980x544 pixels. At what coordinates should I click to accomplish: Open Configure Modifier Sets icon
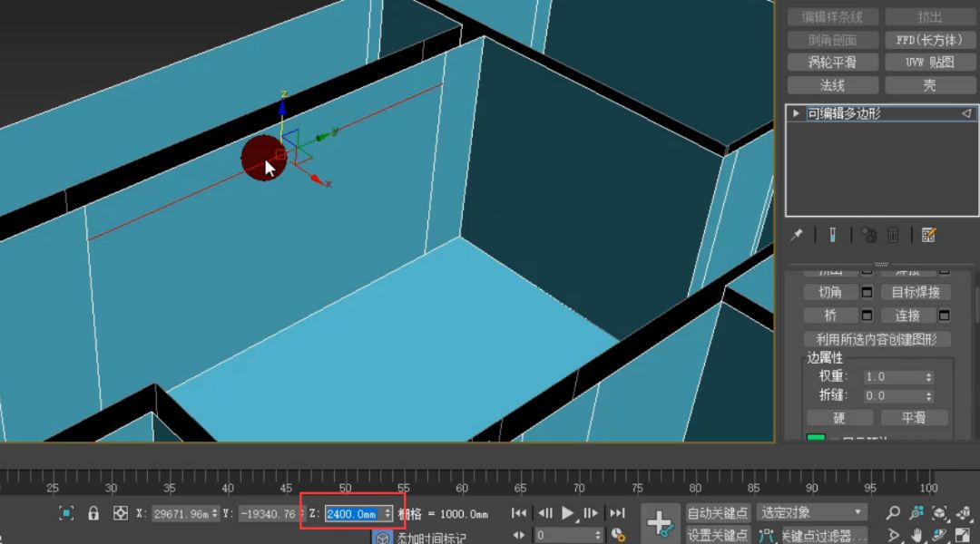929,235
